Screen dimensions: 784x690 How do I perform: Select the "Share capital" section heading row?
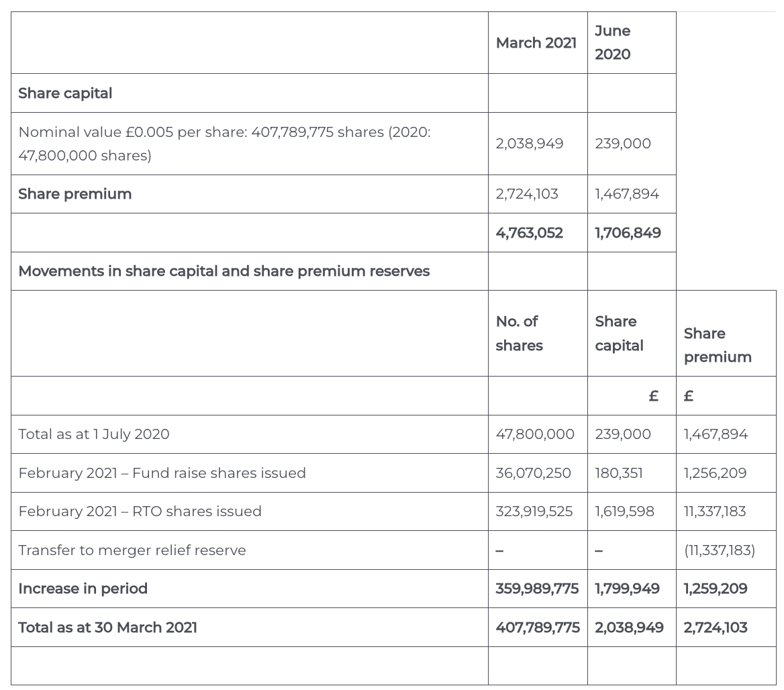click(x=65, y=93)
